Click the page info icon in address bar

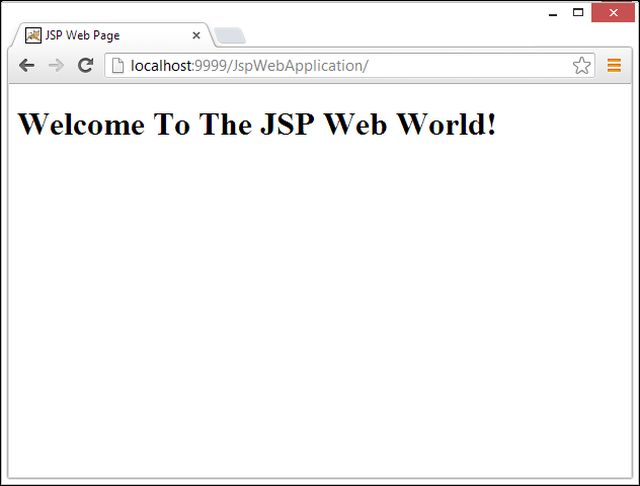118,65
